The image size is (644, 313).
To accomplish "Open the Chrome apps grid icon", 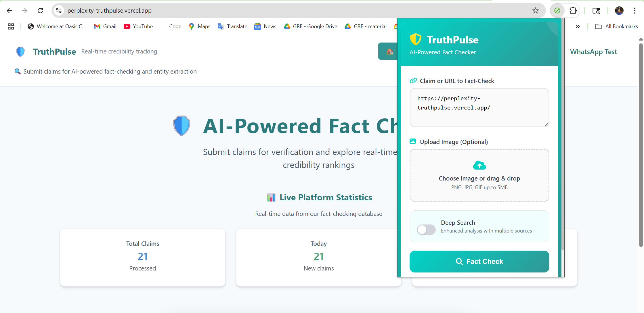I will coord(11,26).
